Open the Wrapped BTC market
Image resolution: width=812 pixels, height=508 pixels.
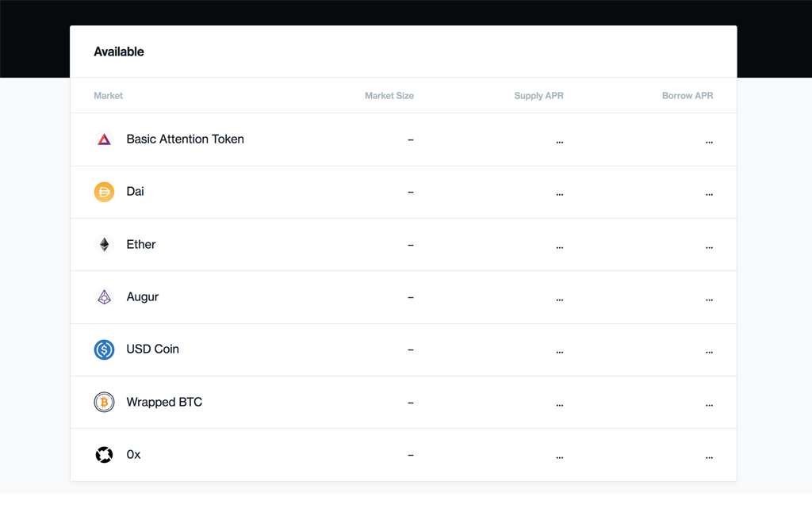point(164,402)
